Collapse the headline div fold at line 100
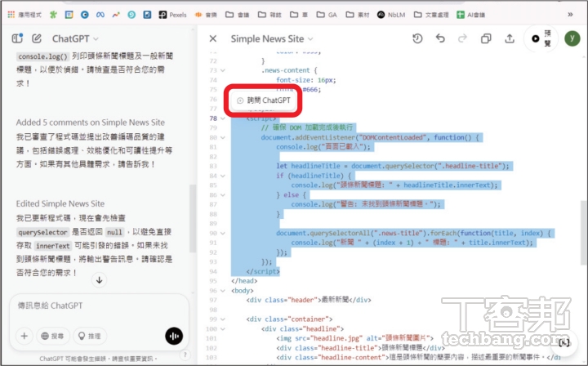 pyautogui.click(x=223, y=329)
